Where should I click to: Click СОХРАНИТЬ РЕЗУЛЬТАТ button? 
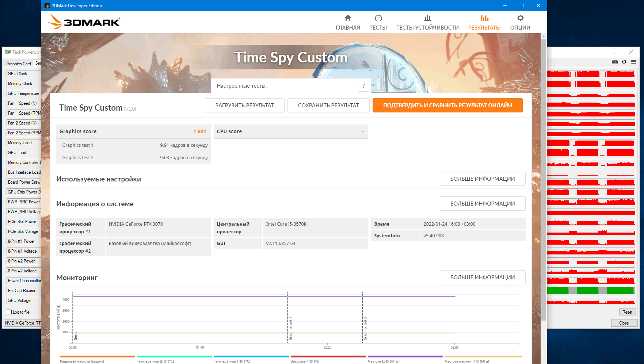328,105
